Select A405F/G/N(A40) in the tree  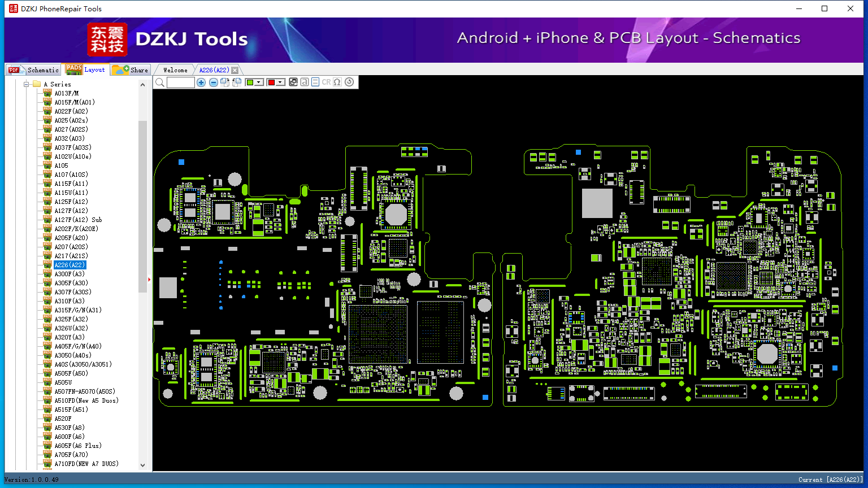point(78,346)
